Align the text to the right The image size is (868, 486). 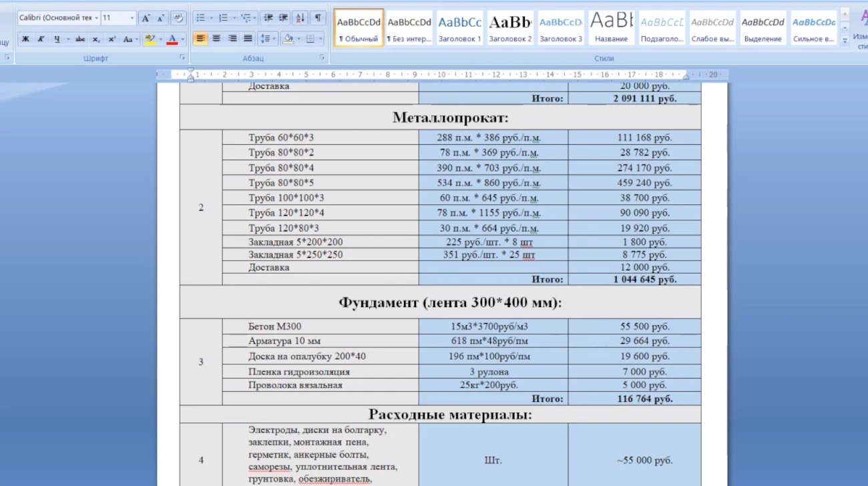click(232, 39)
